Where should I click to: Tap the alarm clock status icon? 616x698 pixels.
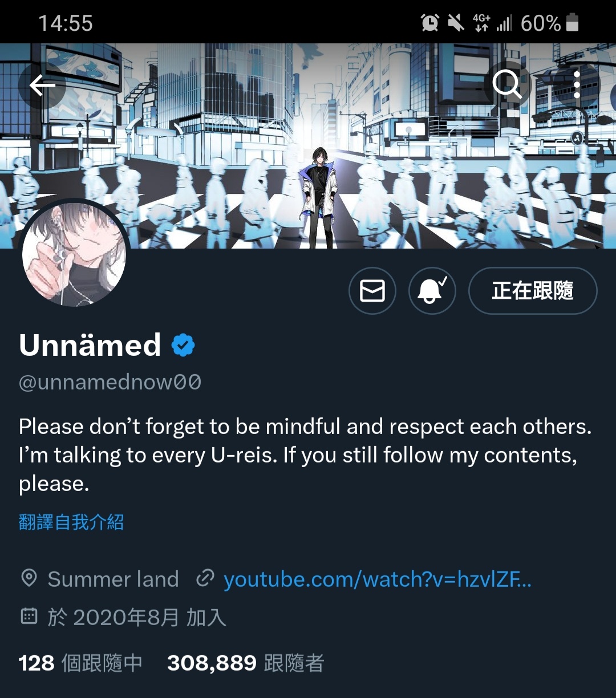tap(429, 23)
